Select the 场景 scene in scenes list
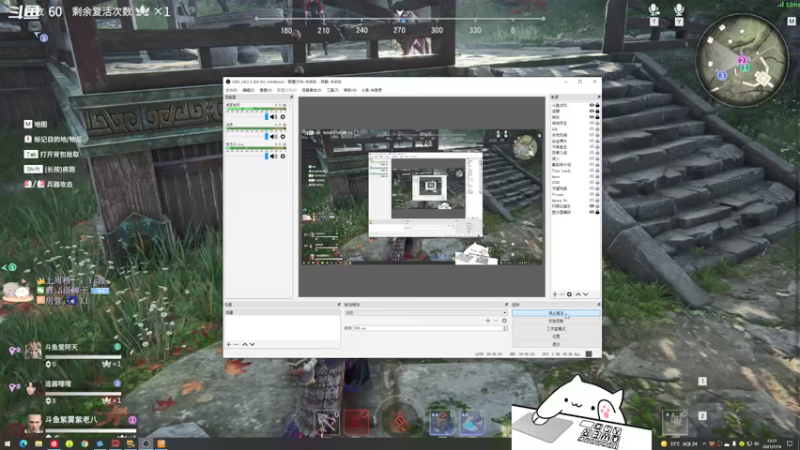Viewport: 800px width, 450px height. click(282, 312)
